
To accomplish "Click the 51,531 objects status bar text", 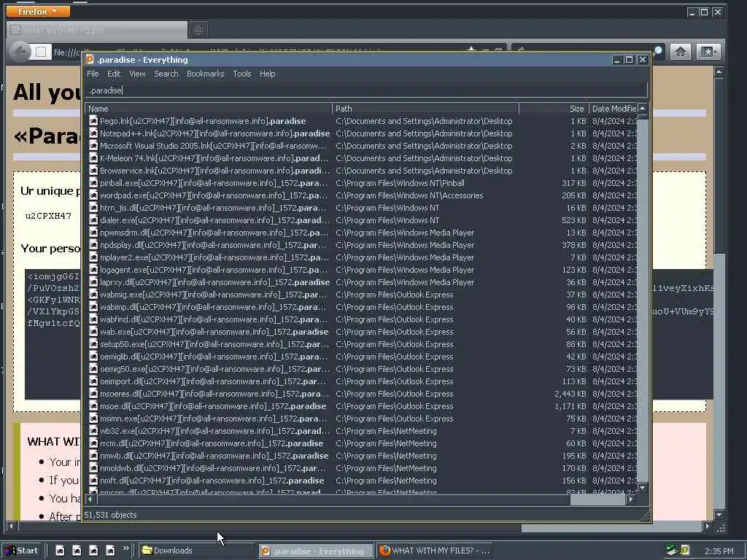I will (x=111, y=515).
